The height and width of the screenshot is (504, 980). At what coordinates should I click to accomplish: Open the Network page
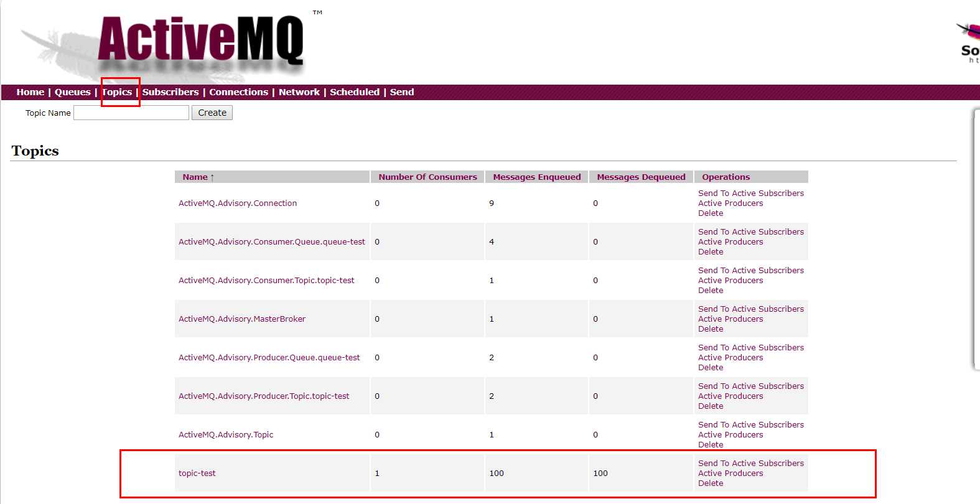tap(299, 92)
